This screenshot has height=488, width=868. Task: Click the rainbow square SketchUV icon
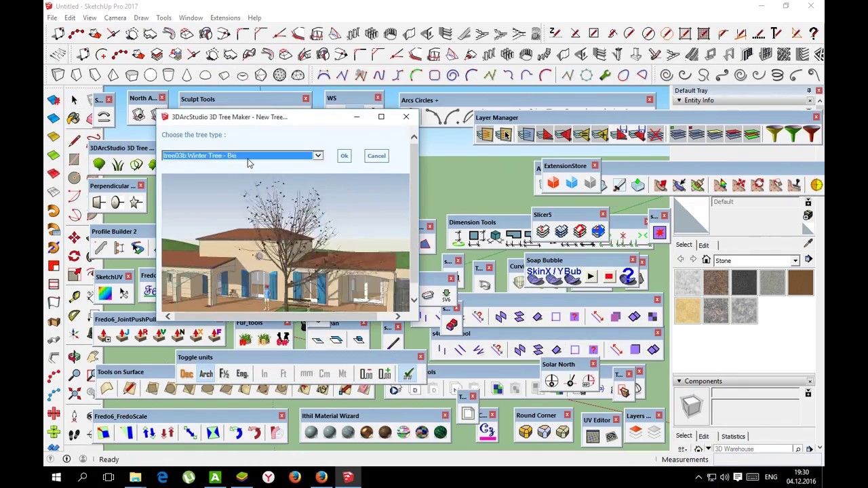(x=104, y=293)
